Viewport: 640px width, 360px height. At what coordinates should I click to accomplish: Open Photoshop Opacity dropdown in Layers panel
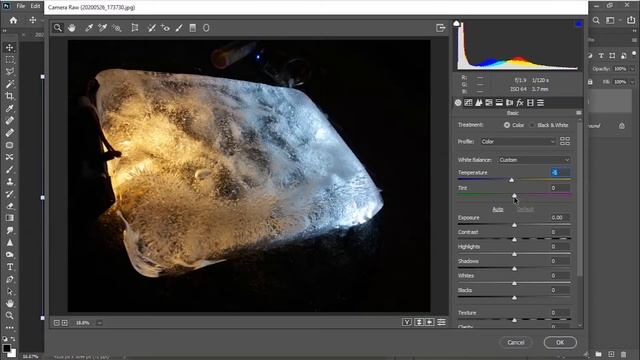point(633,69)
